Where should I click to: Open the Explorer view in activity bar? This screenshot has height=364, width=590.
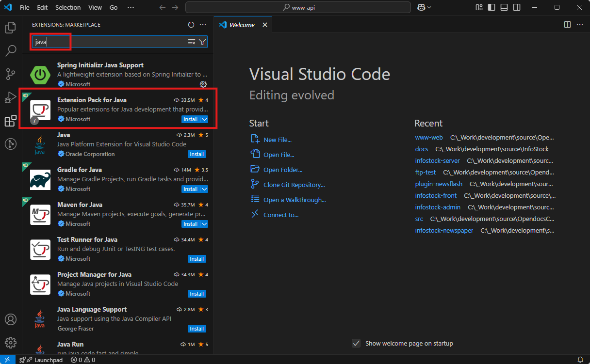pos(10,28)
